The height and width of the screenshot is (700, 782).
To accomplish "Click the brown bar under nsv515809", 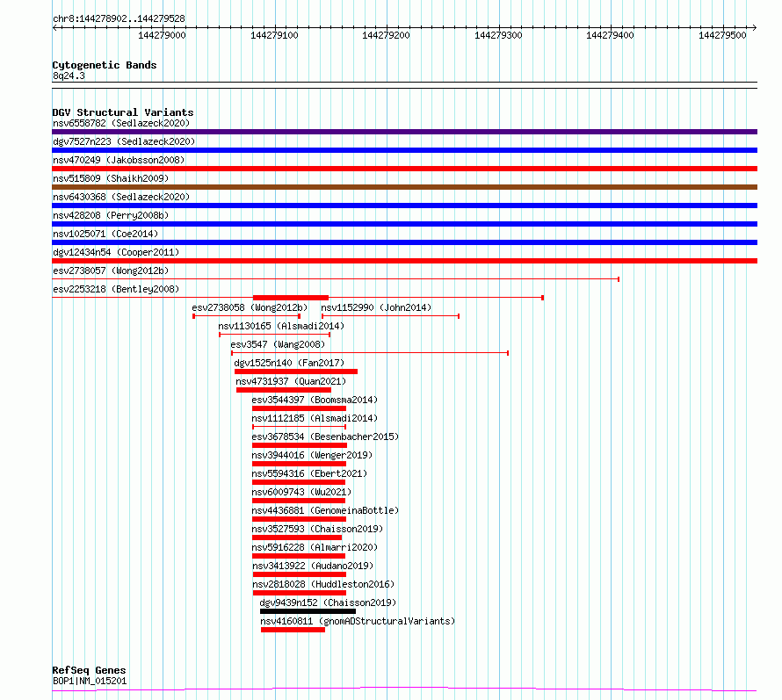I will tap(404, 187).
